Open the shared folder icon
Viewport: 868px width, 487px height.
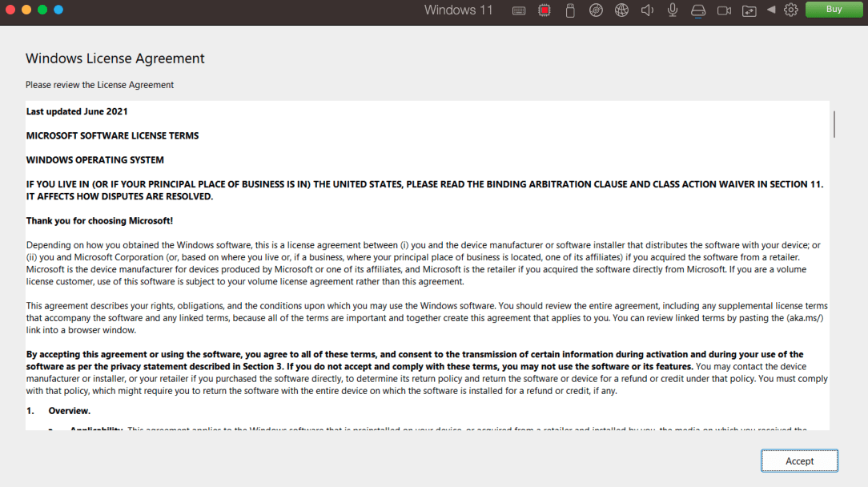pos(749,10)
